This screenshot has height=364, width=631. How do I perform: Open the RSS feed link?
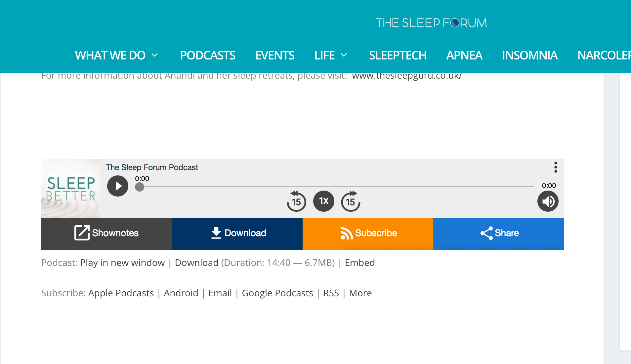click(331, 293)
